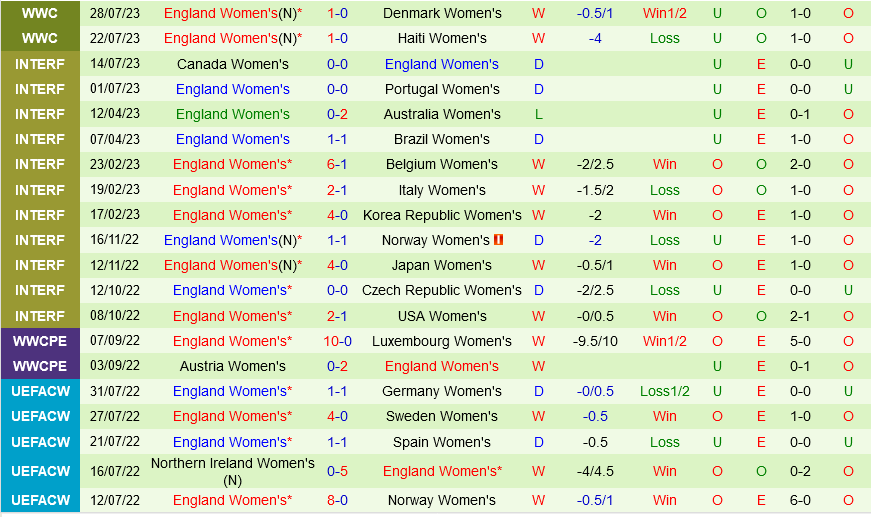Viewport: 871px width, 517px height.
Task: Open the Germany Women's team link
Action: point(442,391)
